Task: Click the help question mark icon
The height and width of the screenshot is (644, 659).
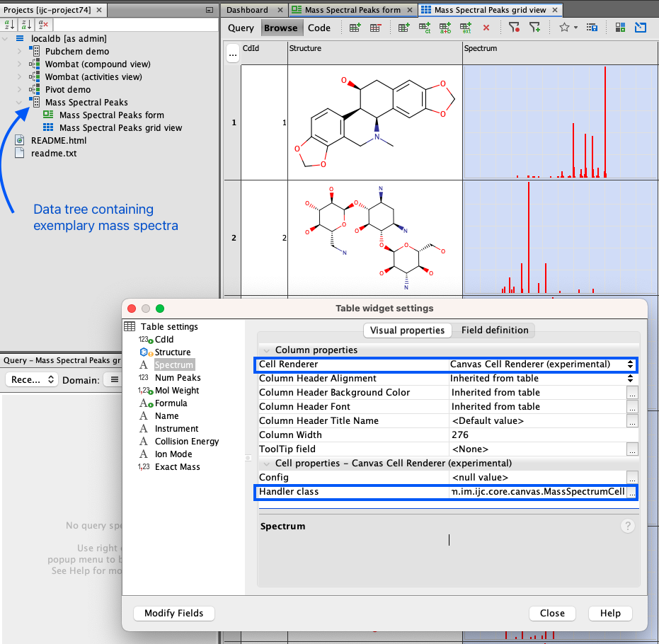Action: (x=627, y=526)
